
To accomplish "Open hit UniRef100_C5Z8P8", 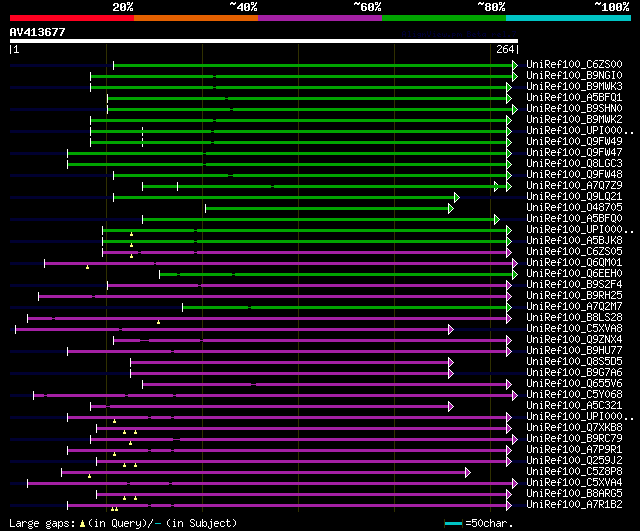I will tap(574, 472).
